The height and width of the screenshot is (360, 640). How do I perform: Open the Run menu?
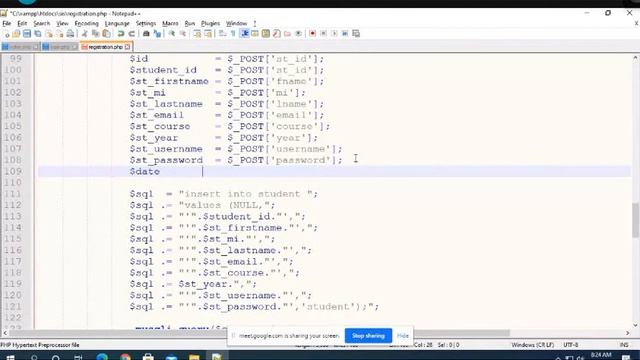point(190,23)
